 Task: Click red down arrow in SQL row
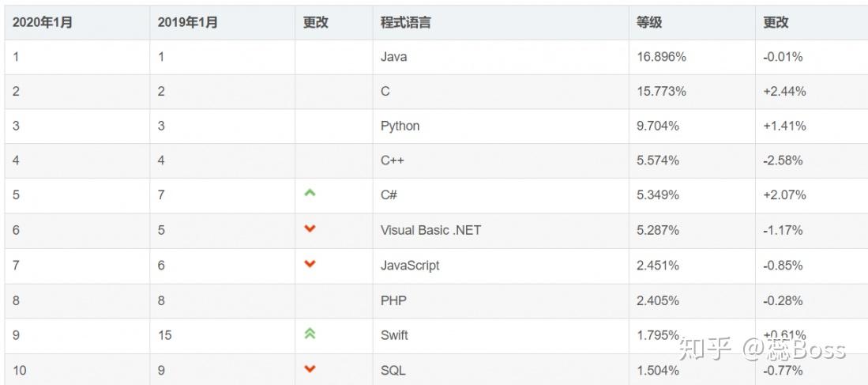click(310, 368)
